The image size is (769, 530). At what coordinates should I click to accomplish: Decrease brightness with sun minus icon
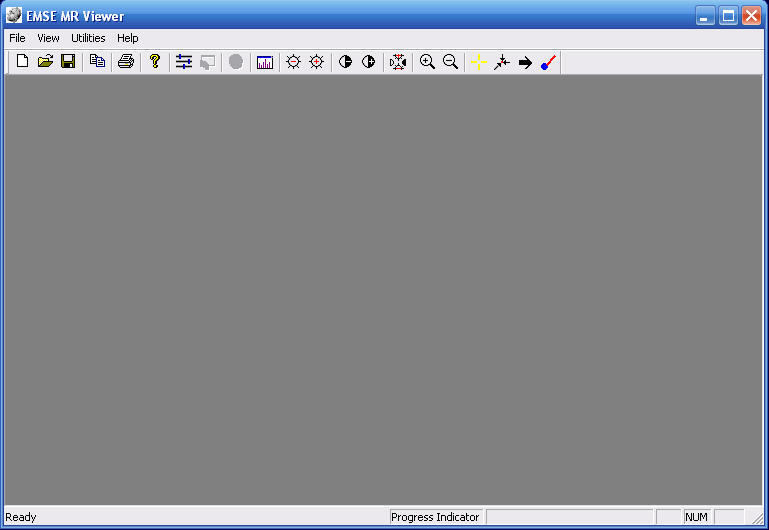point(293,62)
